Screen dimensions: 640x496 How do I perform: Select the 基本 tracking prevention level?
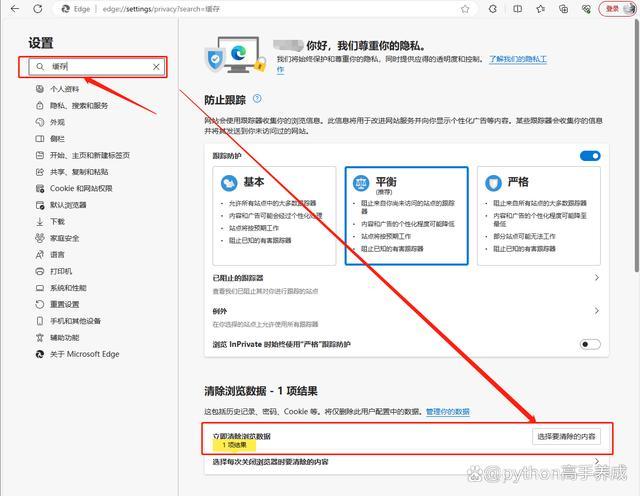point(273,215)
